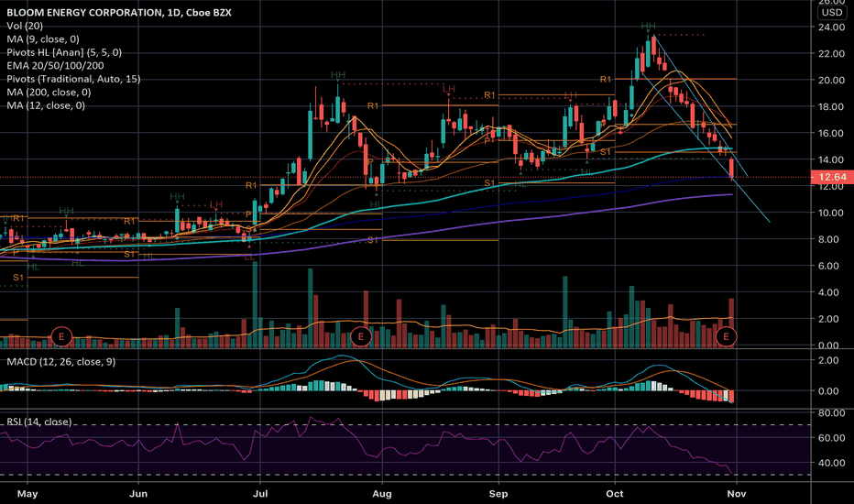Viewport: 854px width, 504px height.
Task: Click the current price label 12.64
Action: point(832,177)
